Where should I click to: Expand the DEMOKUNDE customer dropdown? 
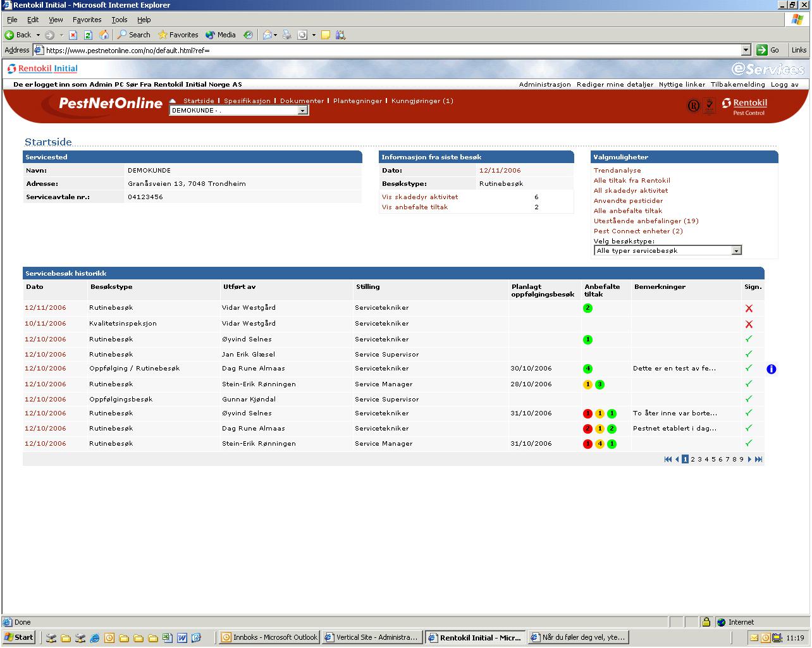coord(302,111)
